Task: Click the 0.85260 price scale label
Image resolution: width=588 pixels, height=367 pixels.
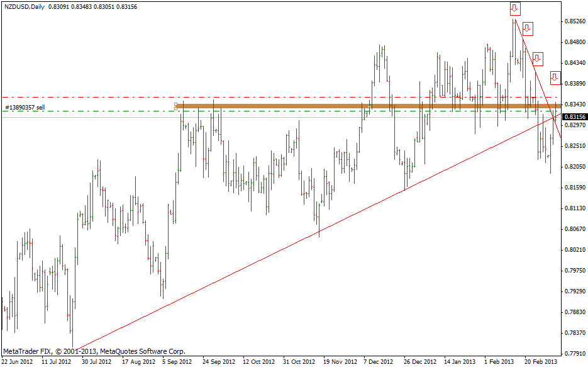Action: (x=574, y=21)
